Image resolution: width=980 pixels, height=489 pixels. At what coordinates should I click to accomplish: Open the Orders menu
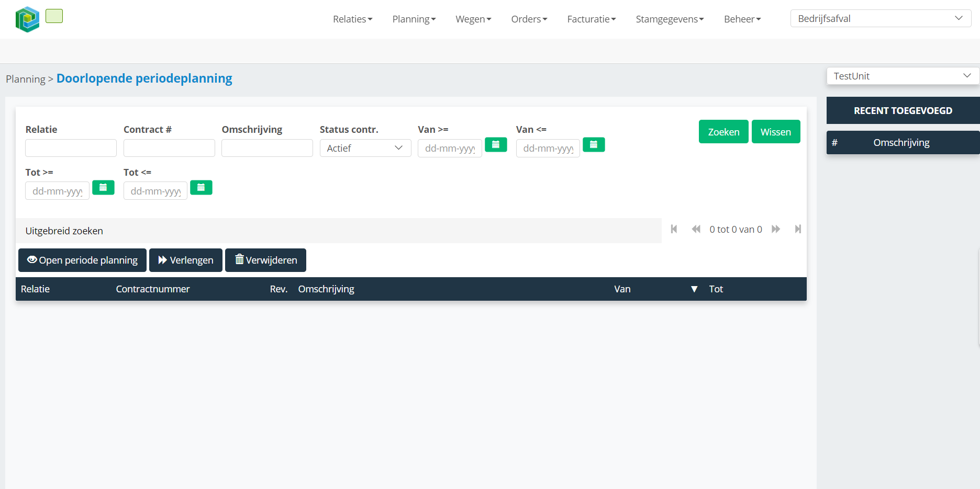click(x=529, y=19)
